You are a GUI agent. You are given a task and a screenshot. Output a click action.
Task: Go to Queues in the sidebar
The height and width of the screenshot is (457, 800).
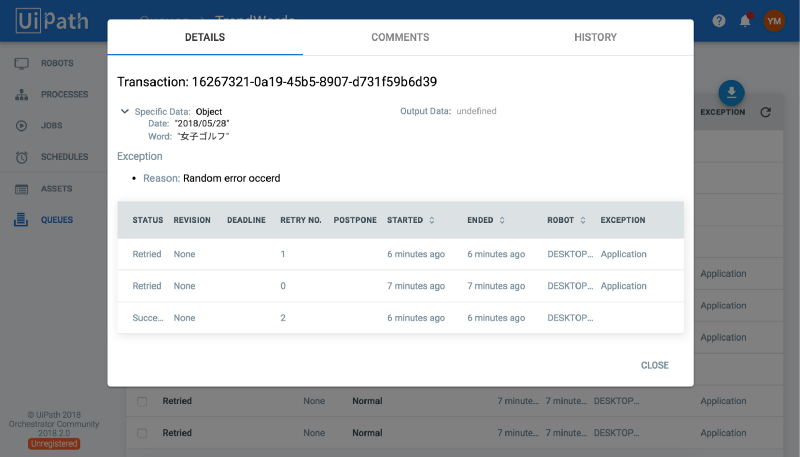(57, 220)
